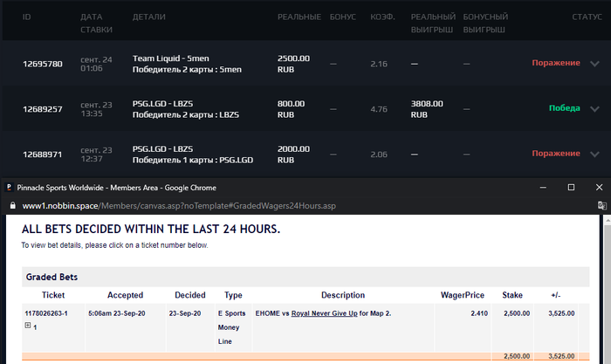This screenshot has height=364, width=611.
Task: Click the Chrome address bar URL
Action: 179,206
